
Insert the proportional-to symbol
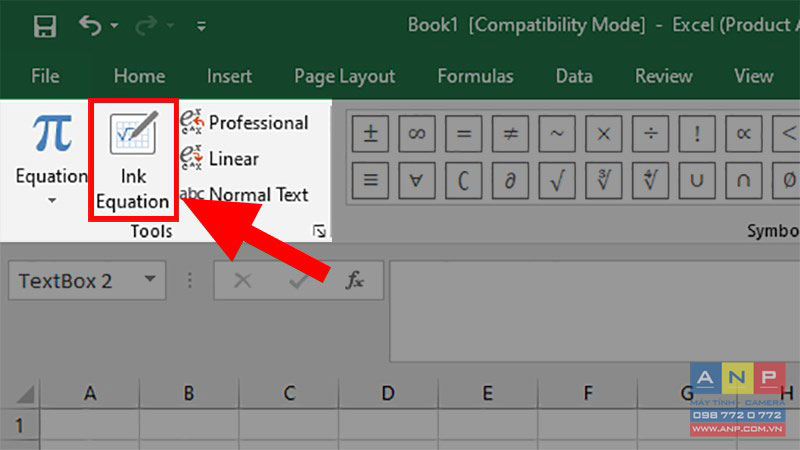coord(743,134)
